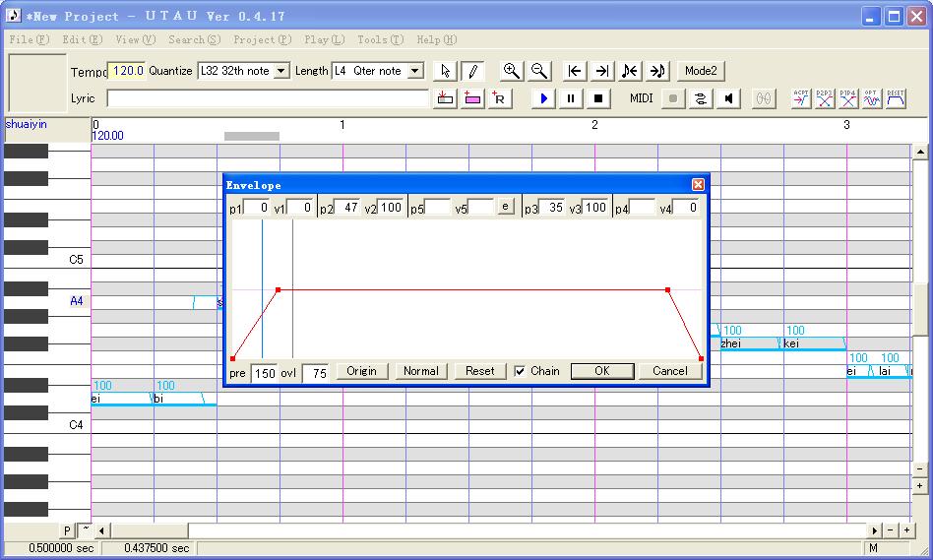
Task: Click OK in Envelope dialog
Action: click(602, 371)
